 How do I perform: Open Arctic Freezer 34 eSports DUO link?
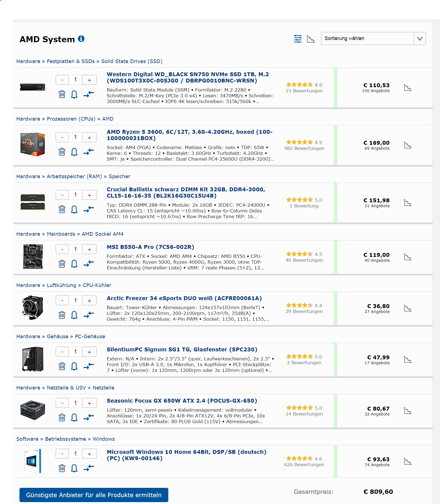coord(184,298)
